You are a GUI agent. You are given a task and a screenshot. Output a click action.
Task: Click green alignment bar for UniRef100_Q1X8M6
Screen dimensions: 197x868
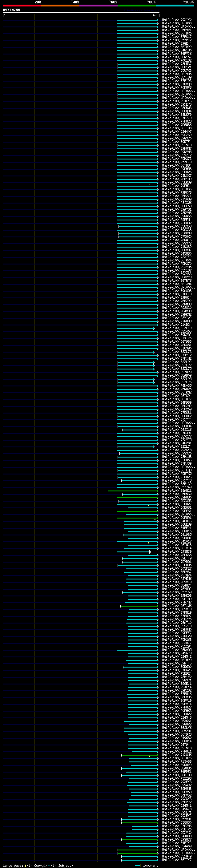click(140, 755)
